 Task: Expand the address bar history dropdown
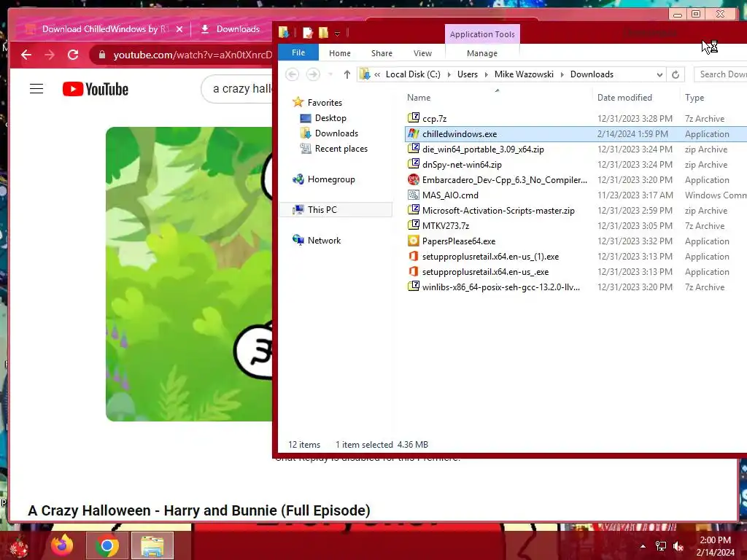pyautogui.click(x=659, y=74)
